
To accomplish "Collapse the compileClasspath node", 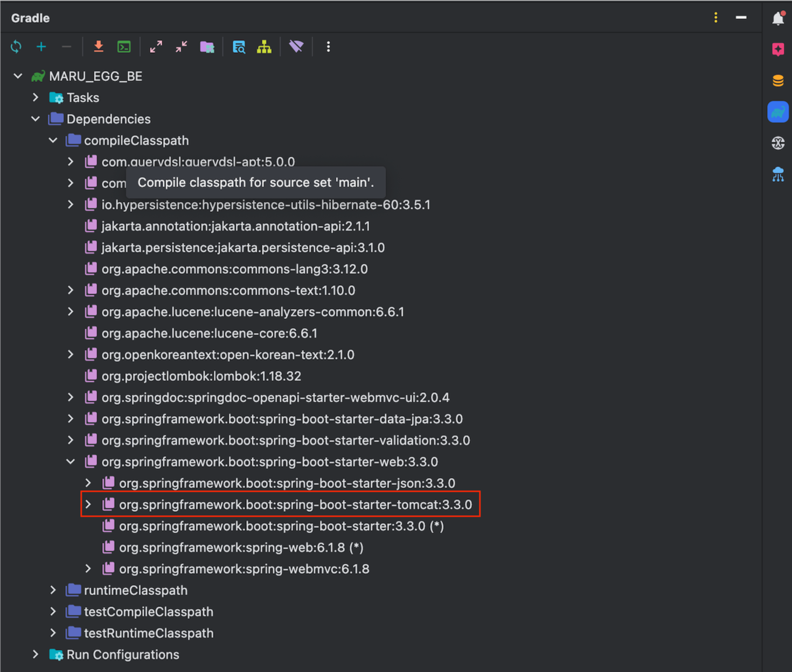I will coord(53,141).
